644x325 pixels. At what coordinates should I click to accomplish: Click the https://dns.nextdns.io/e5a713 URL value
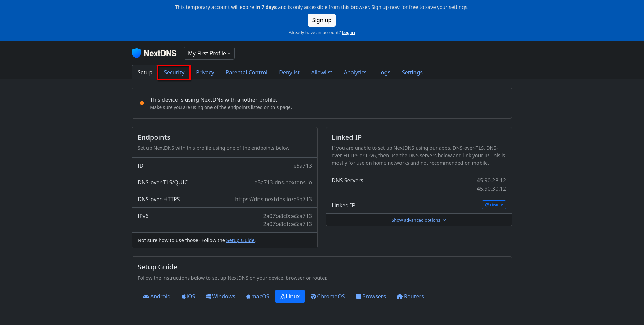[x=273, y=199]
